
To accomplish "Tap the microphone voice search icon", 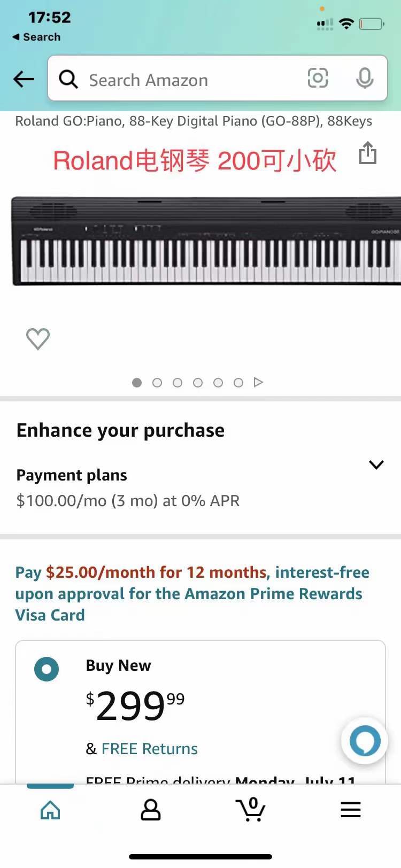I will [x=365, y=79].
